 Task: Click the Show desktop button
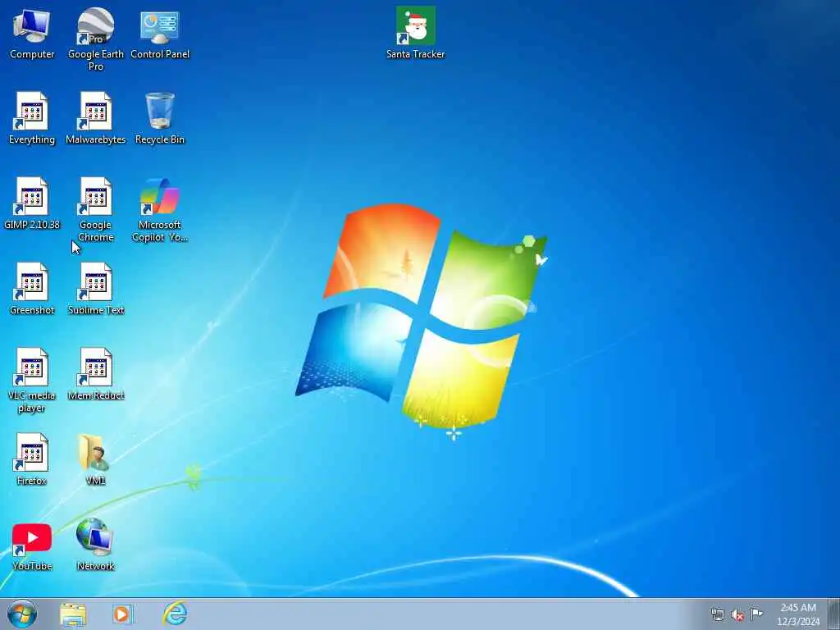click(x=834, y=614)
